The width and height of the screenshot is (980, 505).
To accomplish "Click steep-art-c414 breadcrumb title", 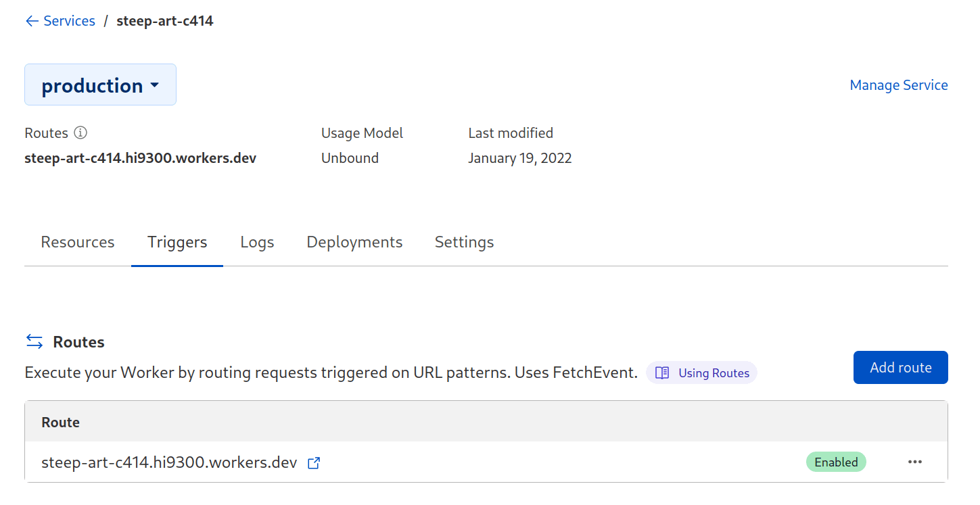I will tap(165, 21).
